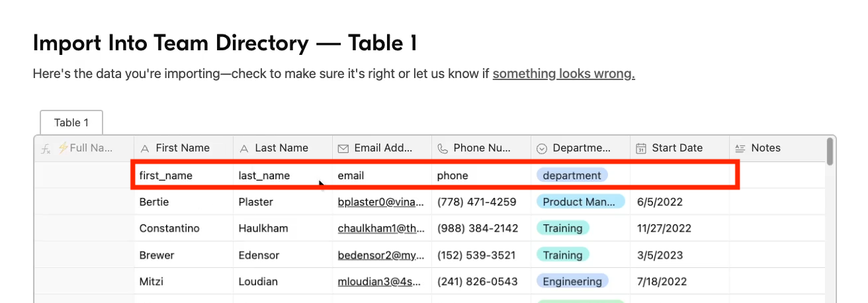Click the table's vertical scrollbar thumb

pyautogui.click(x=830, y=150)
